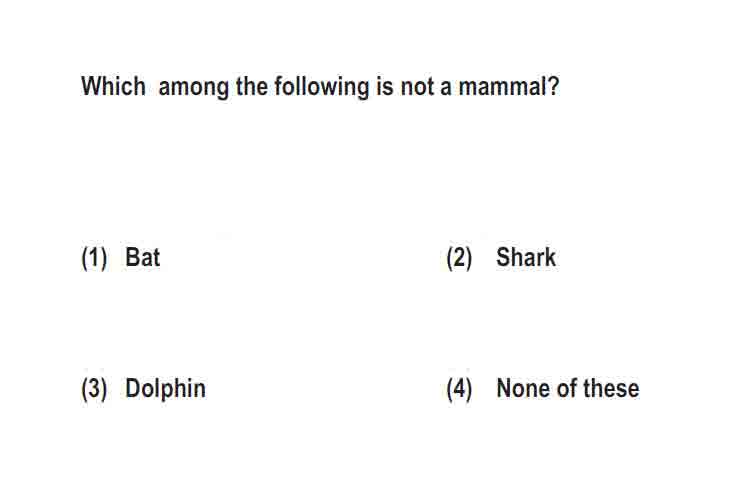The height and width of the screenshot is (500, 750).
Task: Choose Shark as the answer
Action: (526, 257)
